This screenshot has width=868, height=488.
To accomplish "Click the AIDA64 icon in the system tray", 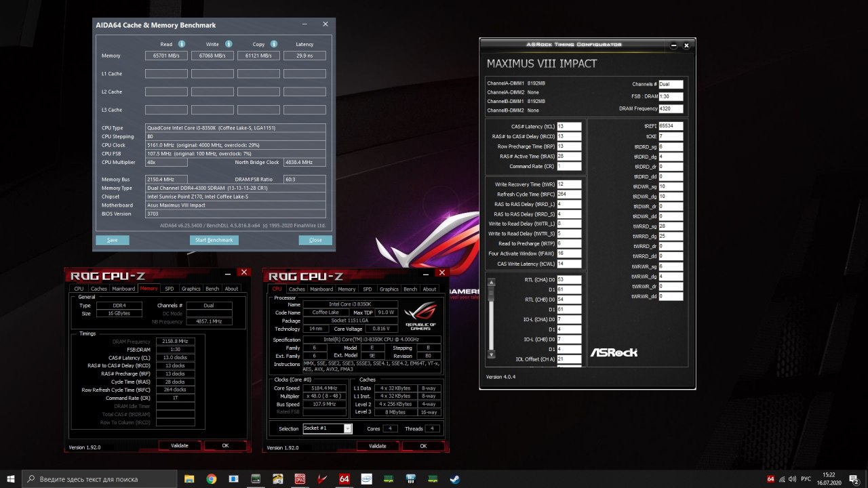I will pos(770,479).
